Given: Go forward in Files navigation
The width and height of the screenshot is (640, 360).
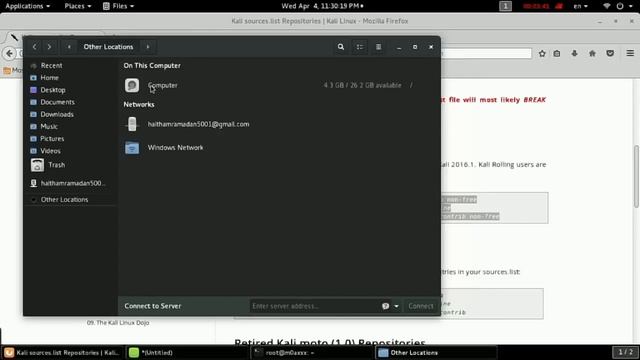Looking at the screenshot, I should click(49, 47).
